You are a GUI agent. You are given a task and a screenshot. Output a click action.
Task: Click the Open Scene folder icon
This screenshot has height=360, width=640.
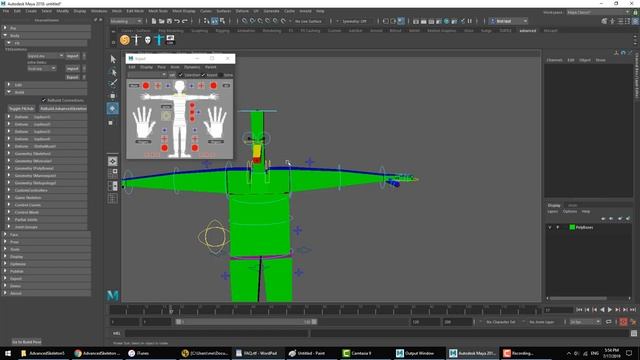click(x=162, y=21)
